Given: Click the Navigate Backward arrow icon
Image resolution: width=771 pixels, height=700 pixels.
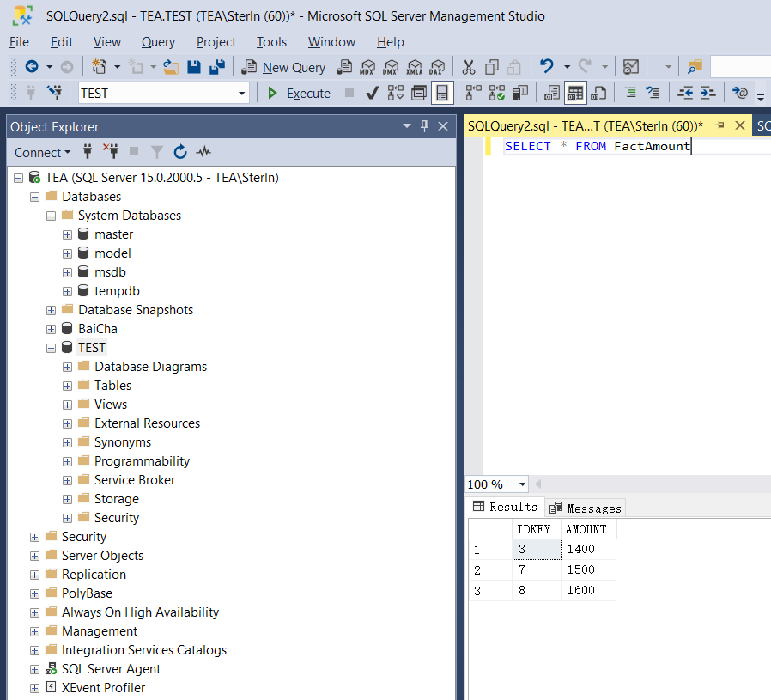Looking at the screenshot, I should coord(32,66).
